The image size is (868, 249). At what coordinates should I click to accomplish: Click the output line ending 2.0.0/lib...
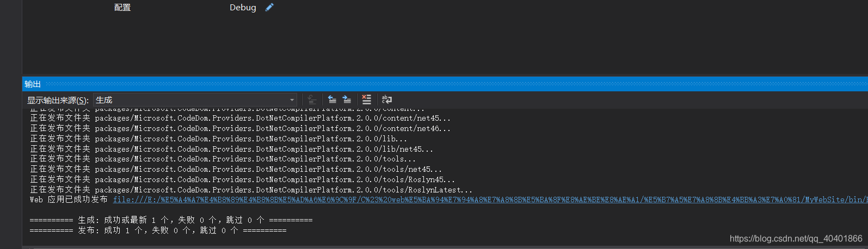[x=218, y=139]
